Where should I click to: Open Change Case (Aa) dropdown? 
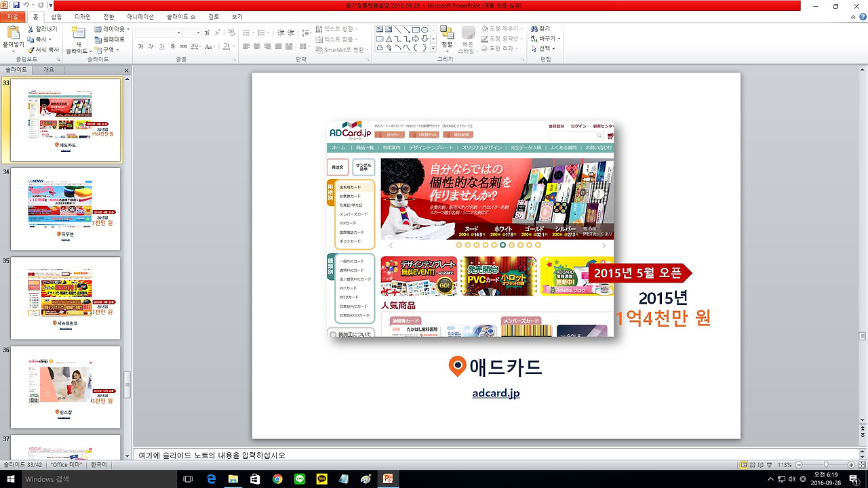point(210,47)
